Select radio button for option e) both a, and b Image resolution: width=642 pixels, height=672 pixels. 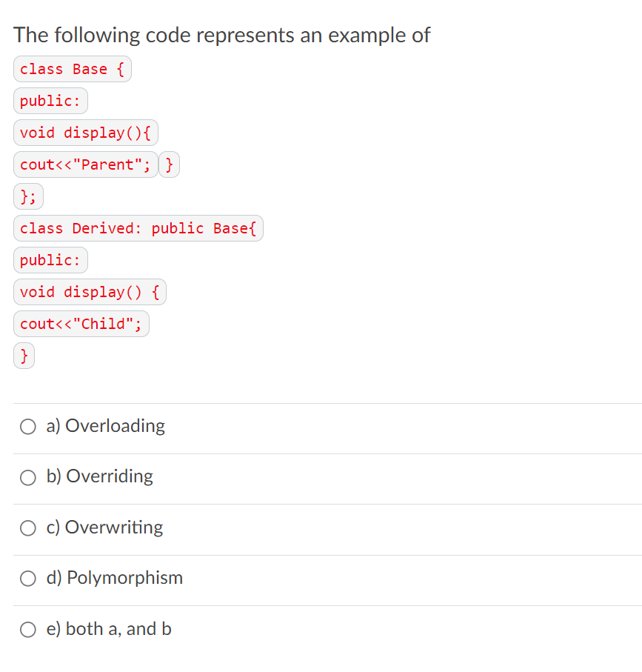27,629
